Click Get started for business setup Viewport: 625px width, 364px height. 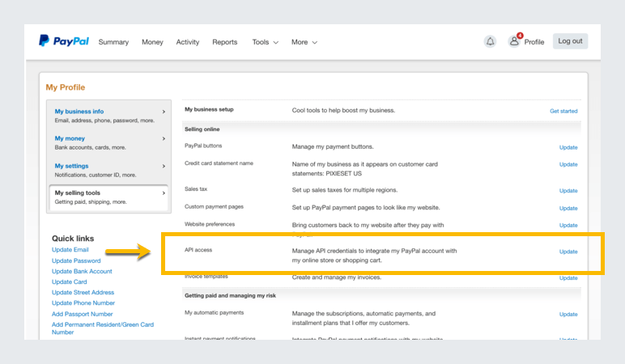[x=563, y=111]
